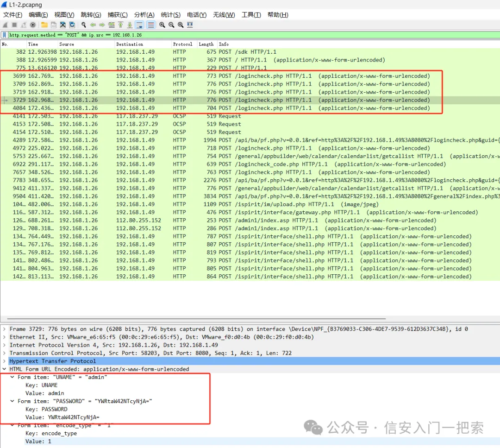Screen dimensions: 500x448
Task: Click the go to specified packet icon
Action: [111, 25]
